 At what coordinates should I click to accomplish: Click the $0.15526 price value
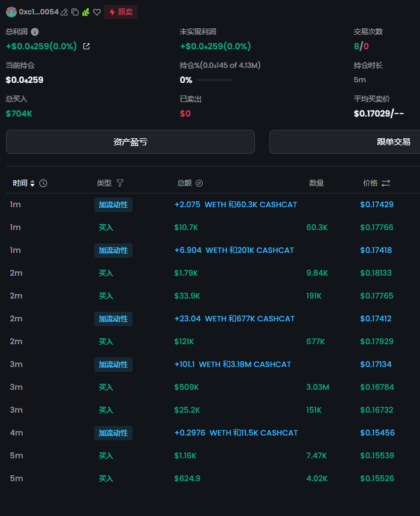pos(377,479)
